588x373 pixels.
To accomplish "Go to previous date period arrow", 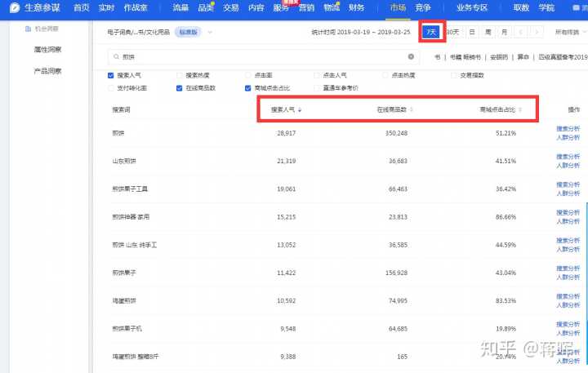I will (x=520, y=32).
